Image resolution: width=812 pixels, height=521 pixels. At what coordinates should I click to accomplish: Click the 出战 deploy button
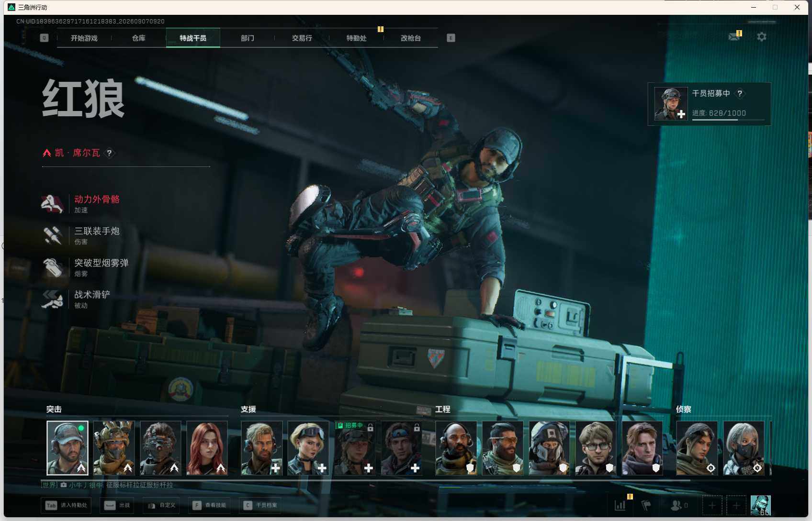pyautogui.click(x=118, y=505)
